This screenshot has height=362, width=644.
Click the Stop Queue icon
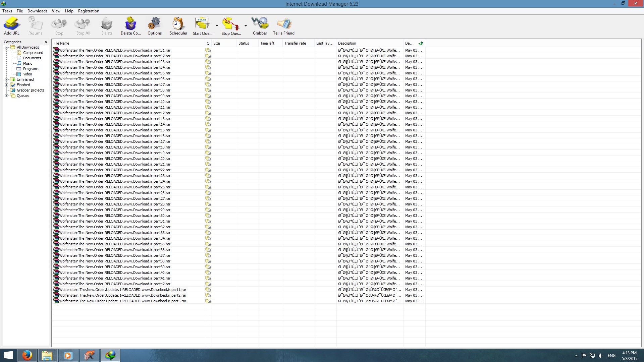pos(231,24)
